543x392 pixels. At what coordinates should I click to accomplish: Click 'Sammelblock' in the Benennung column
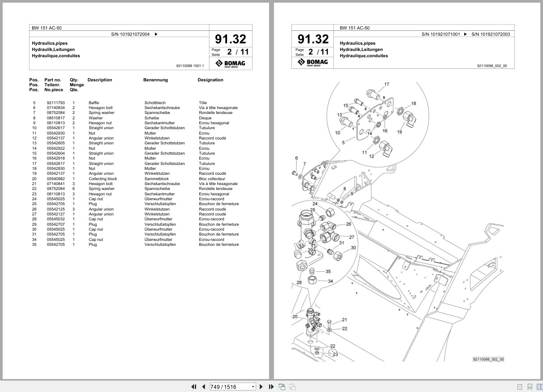pyautogui.click(x=156, y=179)
